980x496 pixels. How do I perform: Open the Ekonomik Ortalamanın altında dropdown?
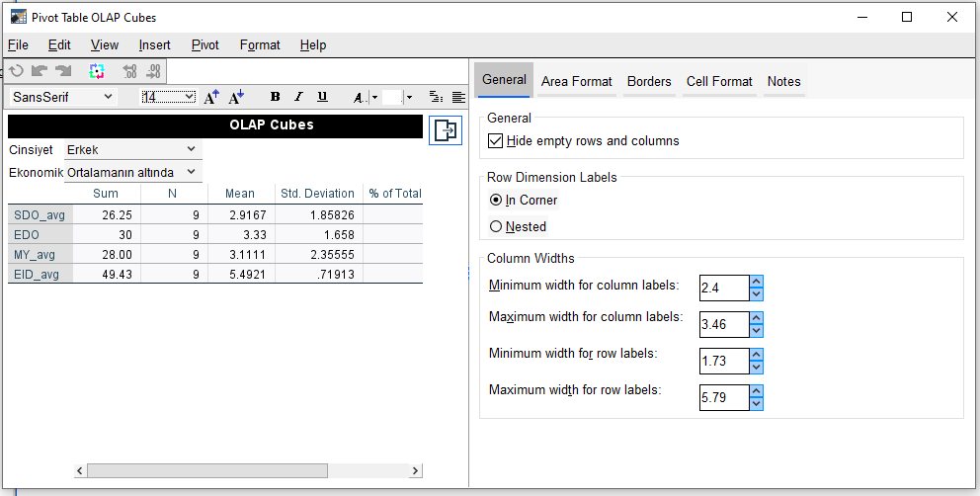(x=191, y=173)
